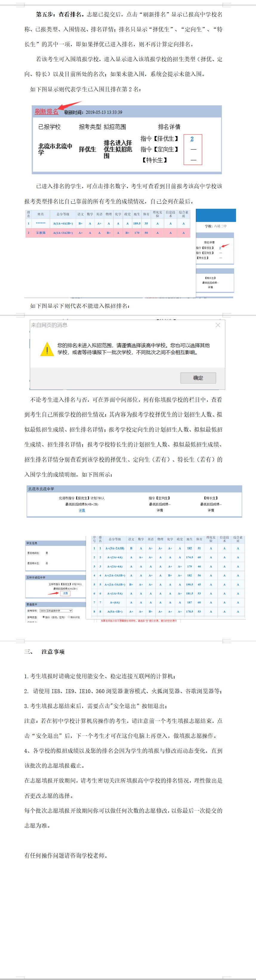Click the 确定 button in the message dialog
Viewport: 256px width, 980px height.
[x=198, y=378]
